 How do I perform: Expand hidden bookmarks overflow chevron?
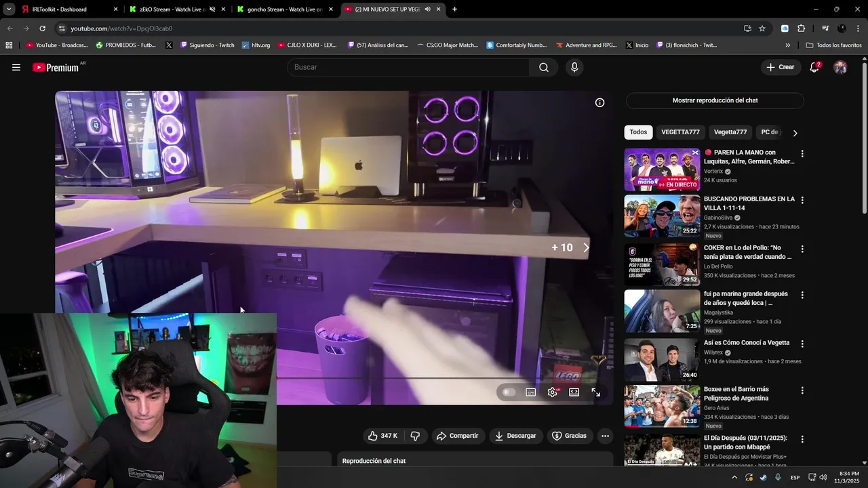tap(787, 45)
